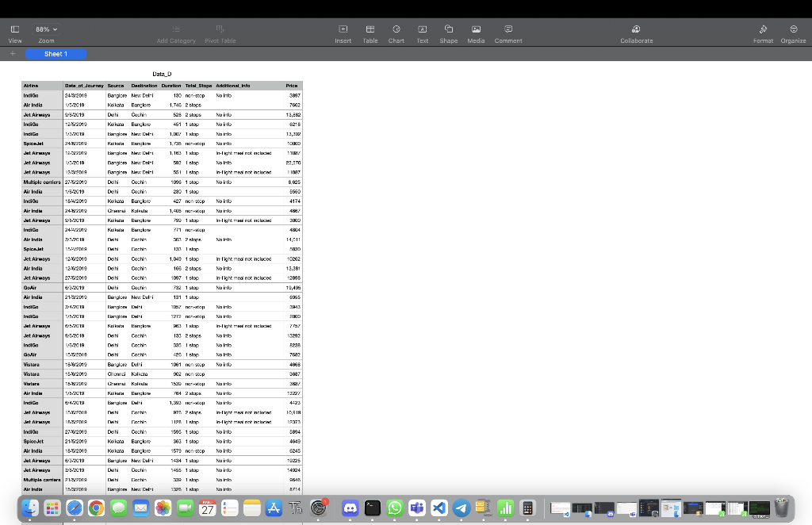
Task: Insert a Table from the toolbar
Action: tap(370, 32)
